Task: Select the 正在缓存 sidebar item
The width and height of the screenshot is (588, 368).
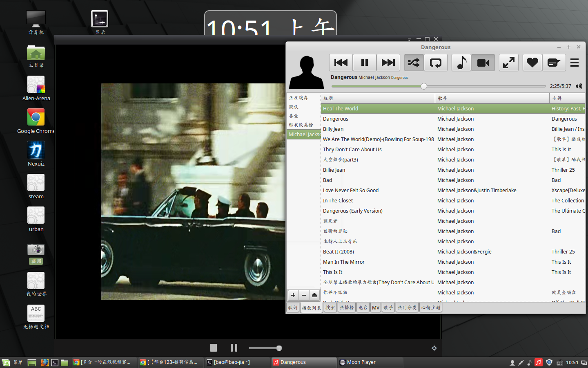Action: pyautogui.click(x=303, y=98)
